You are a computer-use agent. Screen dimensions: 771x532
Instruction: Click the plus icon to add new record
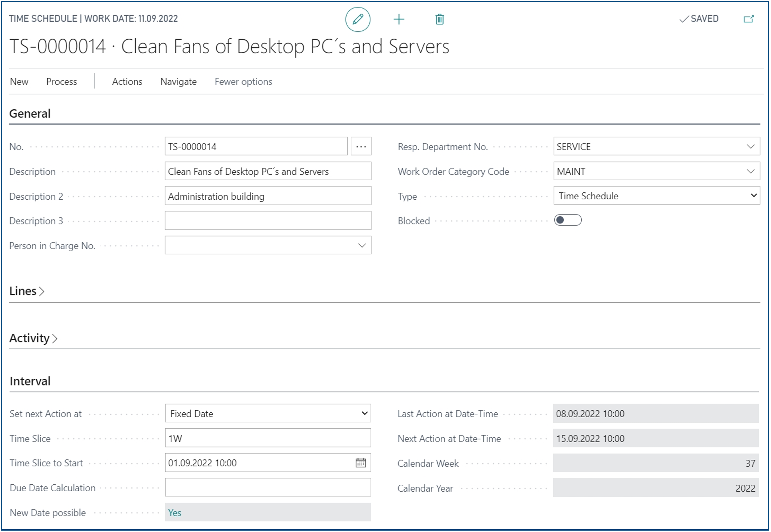coord(399,19)
